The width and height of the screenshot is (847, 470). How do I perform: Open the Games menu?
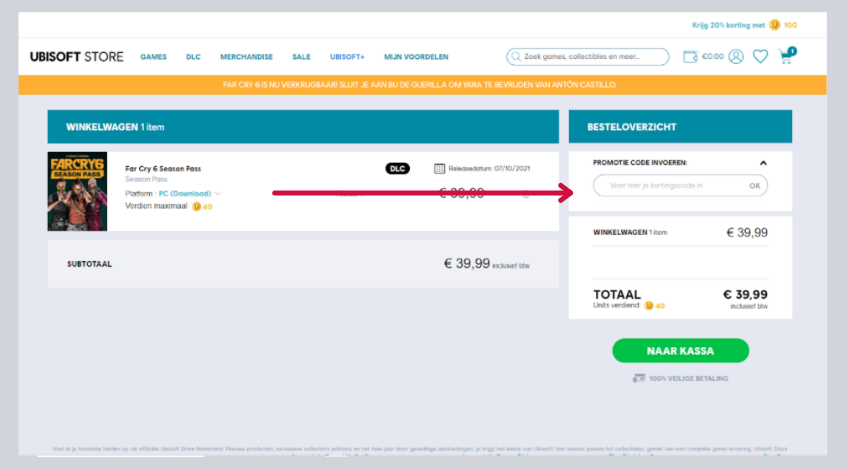coord(153,57)
